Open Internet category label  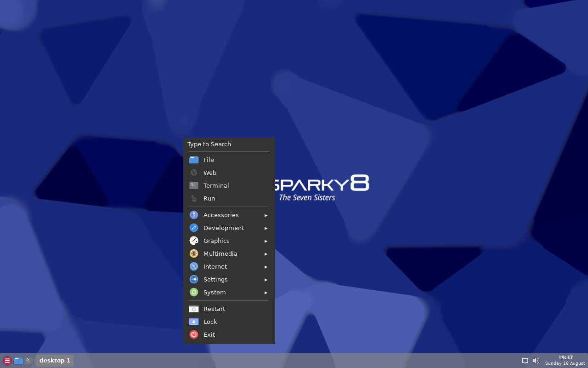coord(215,266)
